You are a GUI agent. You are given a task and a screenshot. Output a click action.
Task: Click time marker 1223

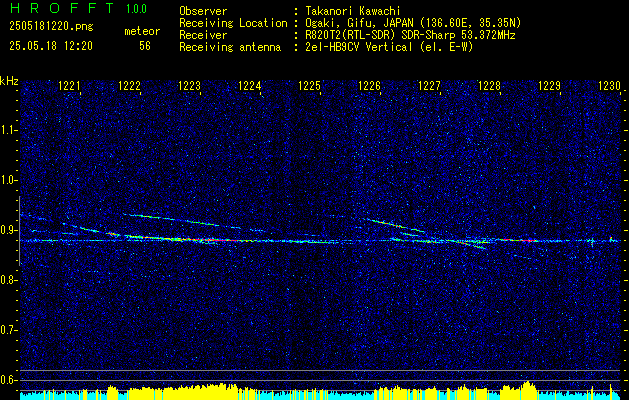189,86
